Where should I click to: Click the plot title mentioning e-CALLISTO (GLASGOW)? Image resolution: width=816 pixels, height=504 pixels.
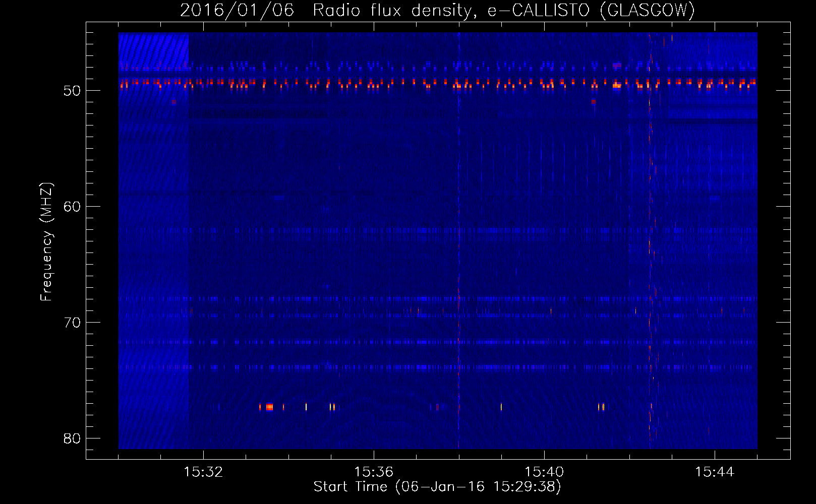[437, 10]
